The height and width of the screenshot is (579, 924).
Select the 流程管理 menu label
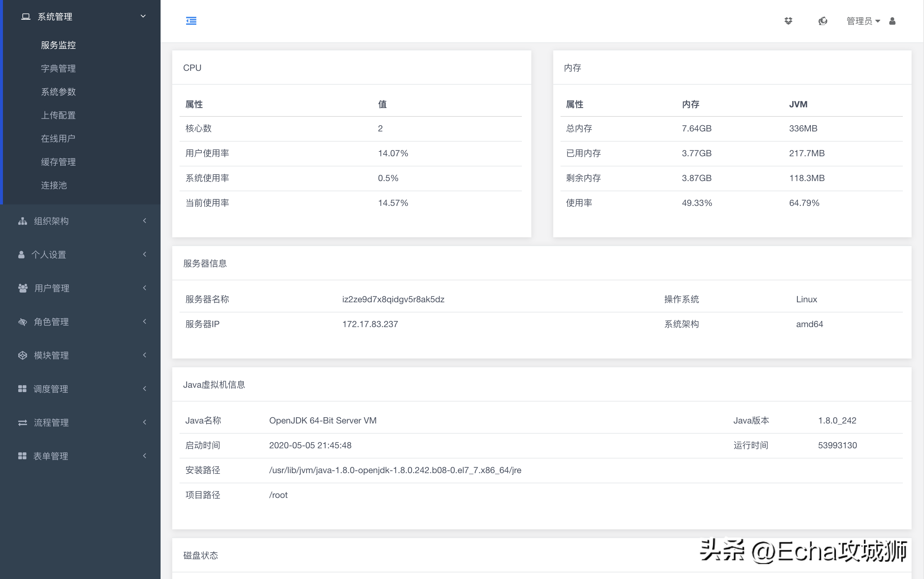pyautogui.click(x=51, y=422)
